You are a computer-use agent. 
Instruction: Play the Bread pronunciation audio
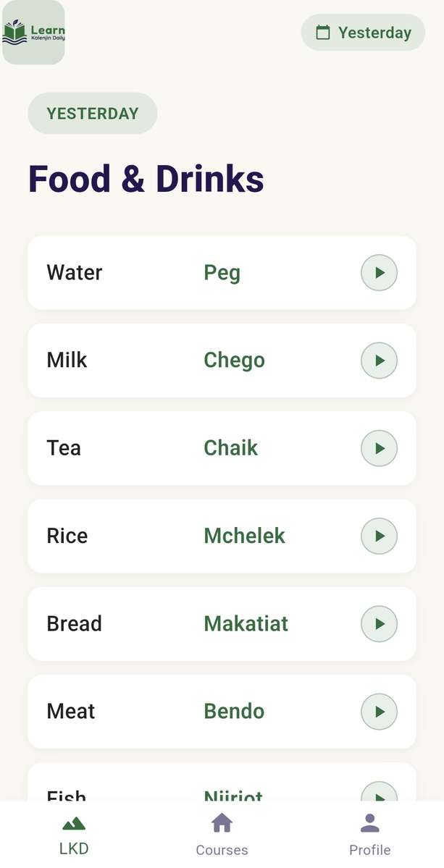coord(379,624)
